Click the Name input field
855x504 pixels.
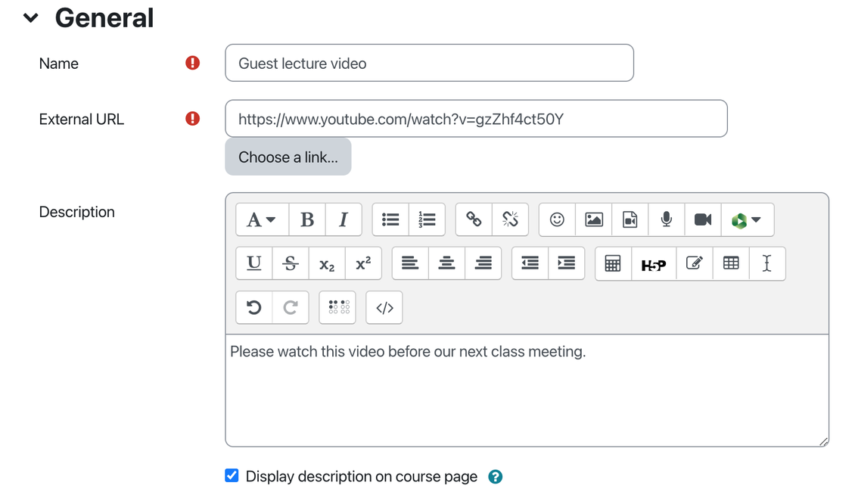click(429, 64)
